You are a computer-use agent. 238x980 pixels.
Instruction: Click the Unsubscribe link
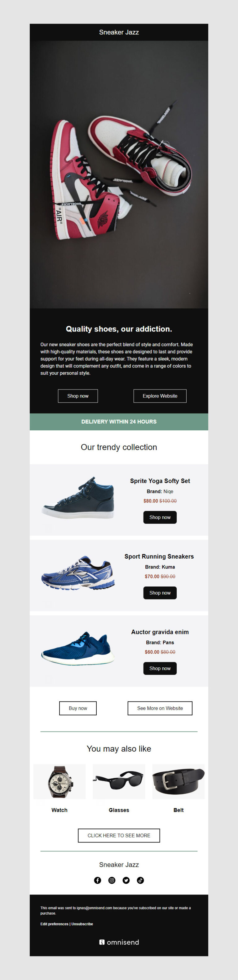click(x=82, y=924)
